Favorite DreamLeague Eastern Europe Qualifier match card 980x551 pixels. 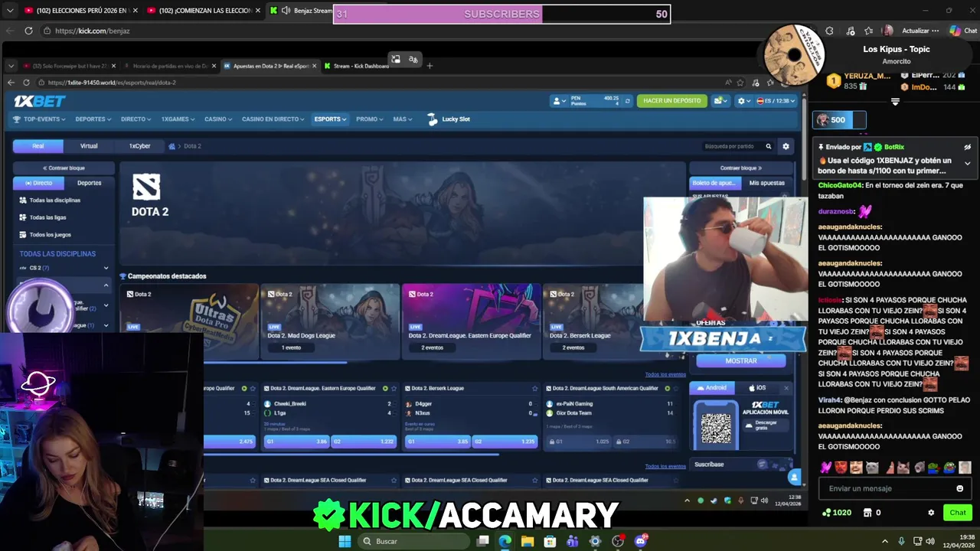(x=394, y=388)
